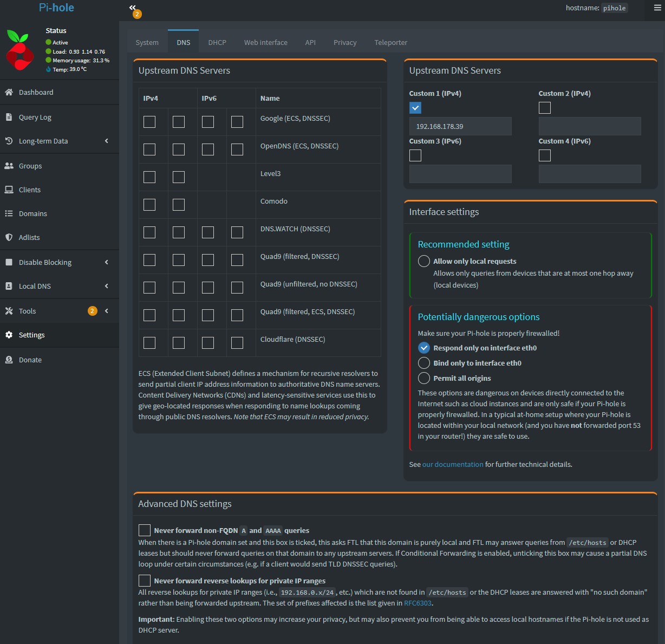The image size is (665, 644).
Task: Select Bind only to interface eth0
Action: (x=424, y=363)
